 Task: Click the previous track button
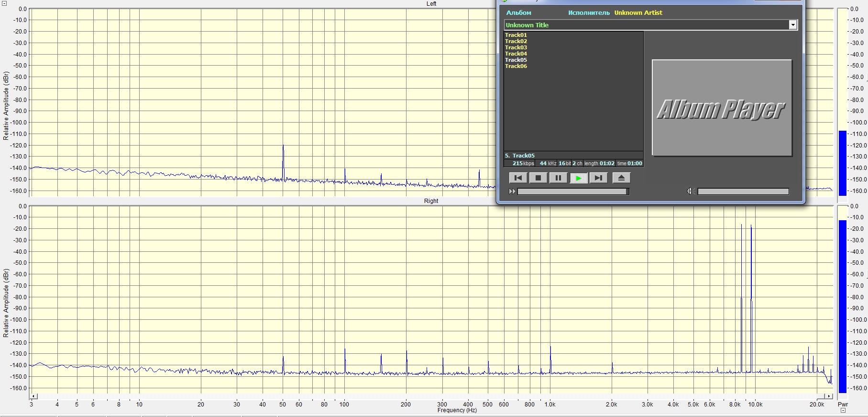518,178
